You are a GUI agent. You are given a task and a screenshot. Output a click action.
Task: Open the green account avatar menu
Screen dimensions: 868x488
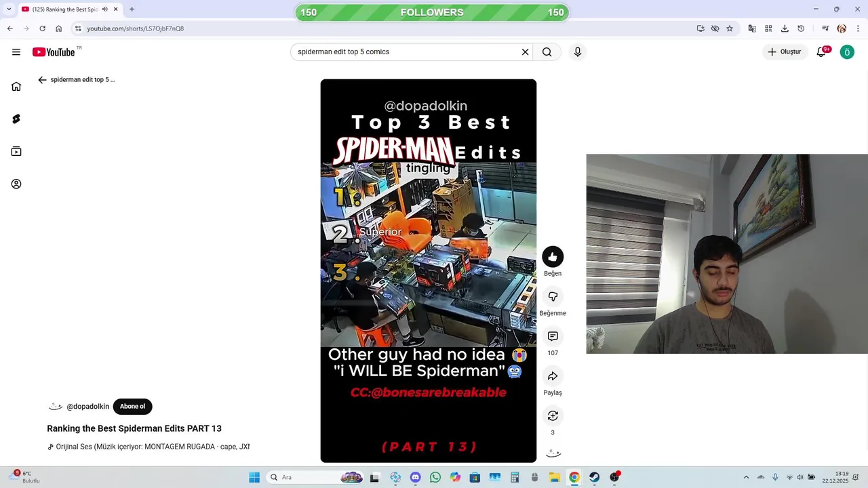tap(847, 52)
